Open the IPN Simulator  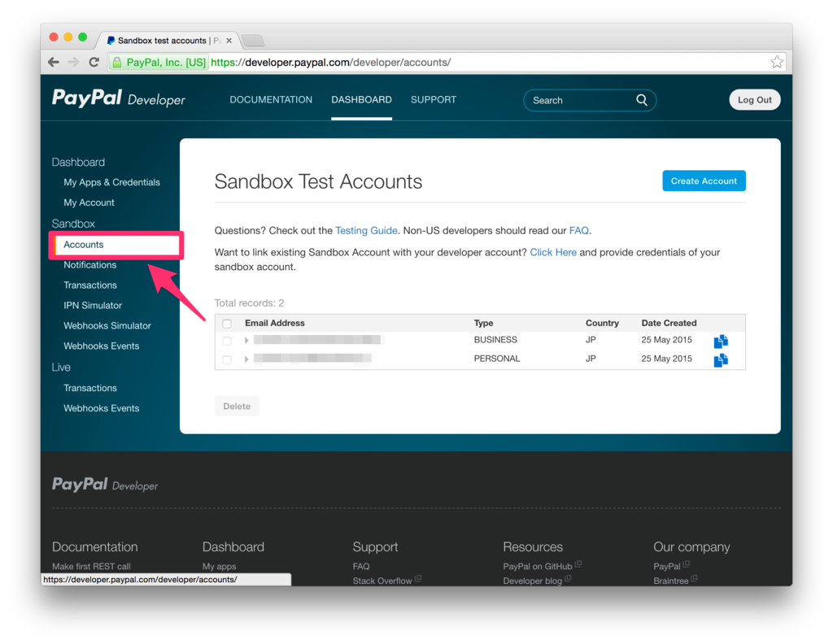93,305
